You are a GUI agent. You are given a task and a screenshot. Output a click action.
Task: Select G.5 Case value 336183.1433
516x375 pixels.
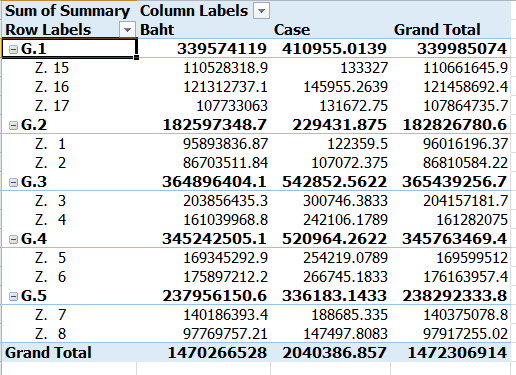click(334, 296)
